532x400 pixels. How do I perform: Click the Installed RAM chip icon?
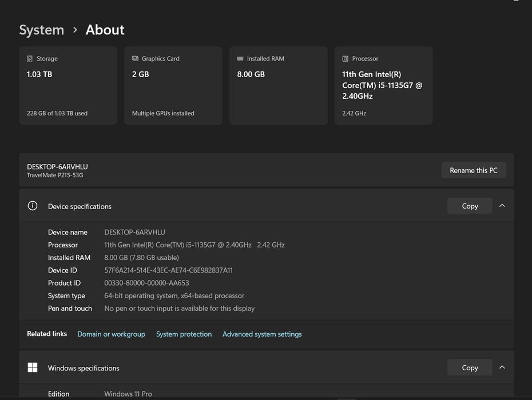point(240,59)
